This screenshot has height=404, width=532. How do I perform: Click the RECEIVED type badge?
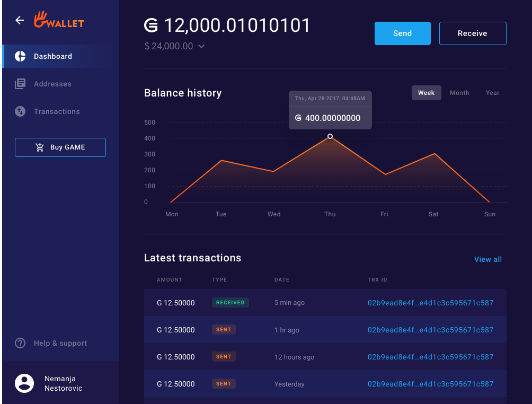(230, 303)
